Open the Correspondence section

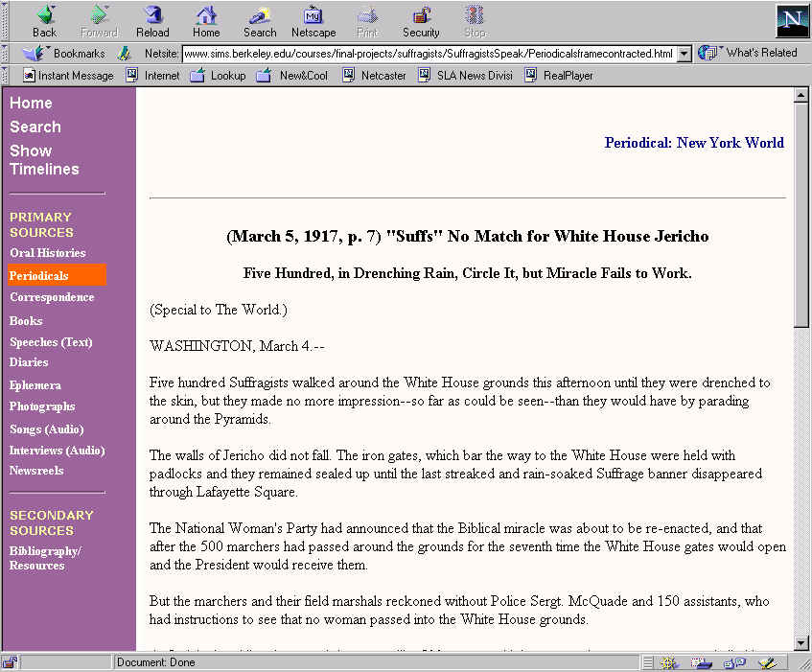52,297
